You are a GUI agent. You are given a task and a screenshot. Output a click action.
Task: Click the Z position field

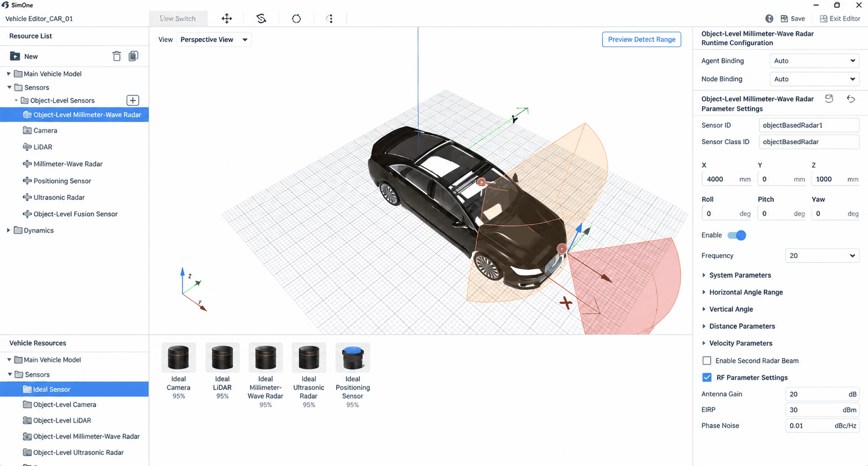(835, 179)
